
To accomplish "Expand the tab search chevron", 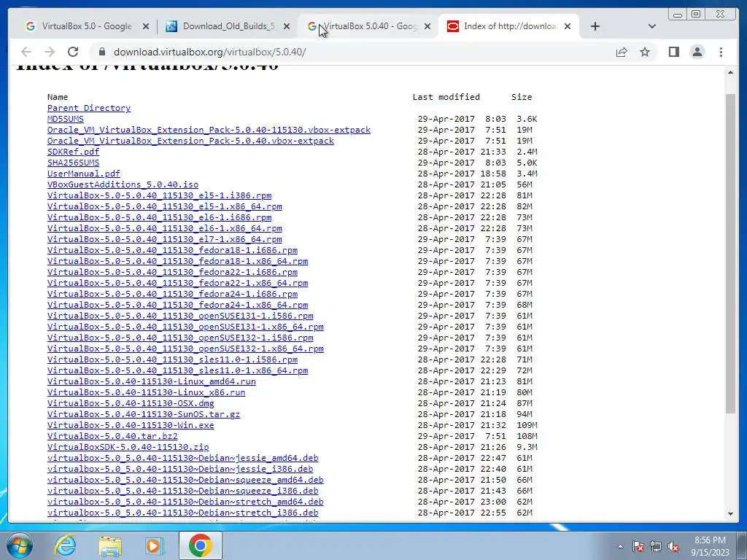I will 652,27.
